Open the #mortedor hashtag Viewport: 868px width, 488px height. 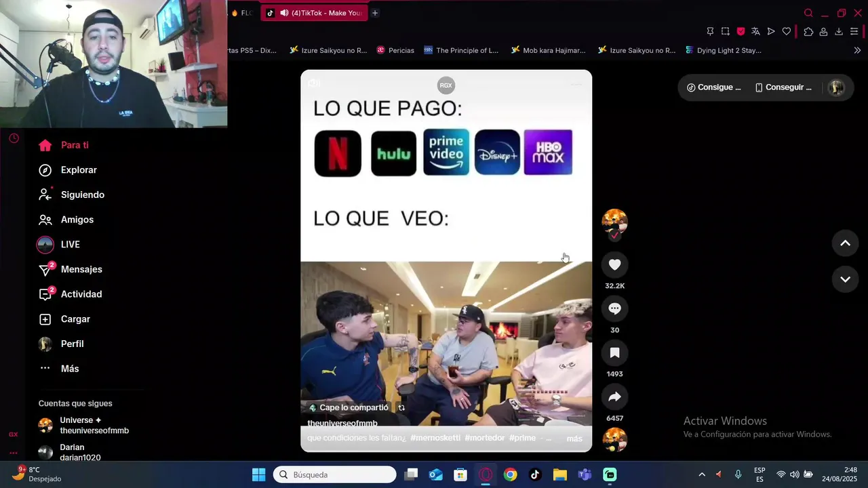[x=485, y=438]
